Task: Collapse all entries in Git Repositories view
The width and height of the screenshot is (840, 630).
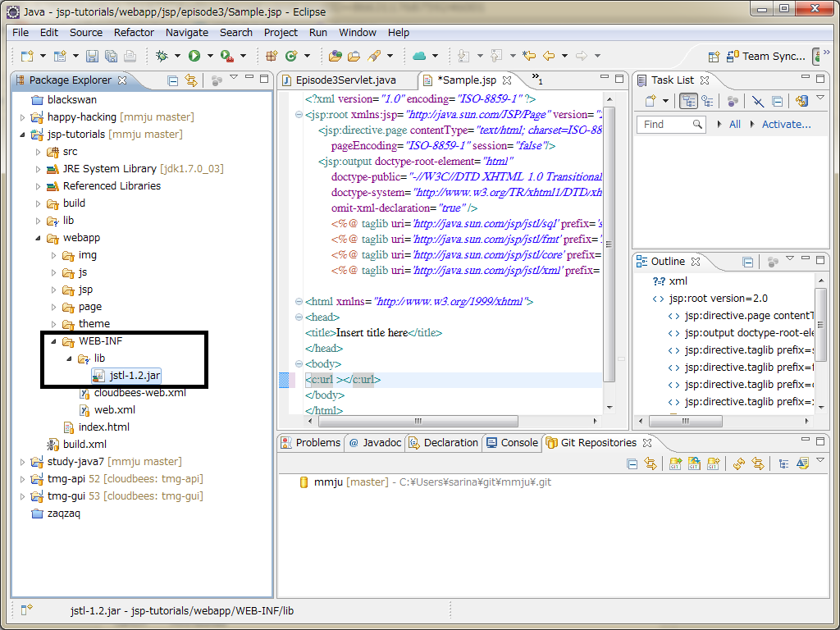Action: (632, 464)
